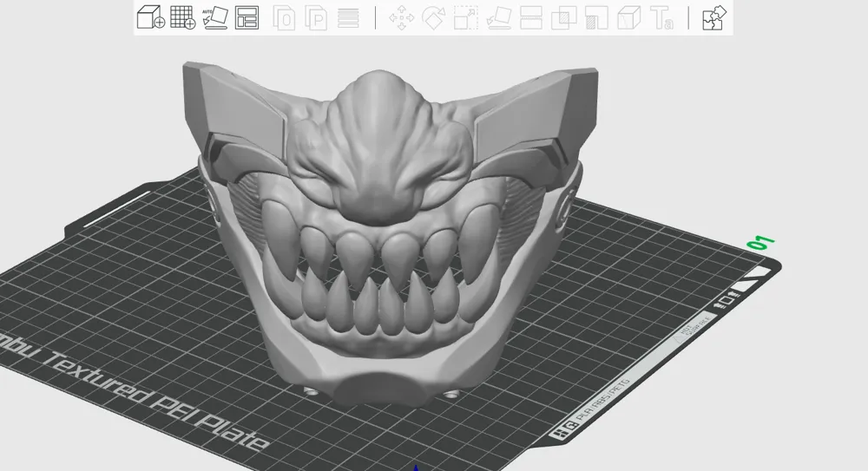Open the Mesh boolean tool
This screenshot has width=868, height=471.
[564, 17]
